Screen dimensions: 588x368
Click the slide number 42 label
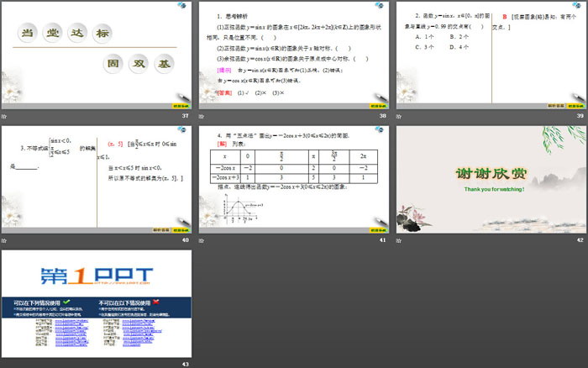[579, 240]
